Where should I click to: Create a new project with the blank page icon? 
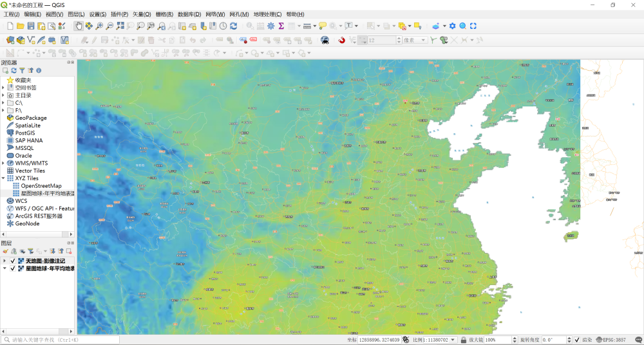[10, 26]
